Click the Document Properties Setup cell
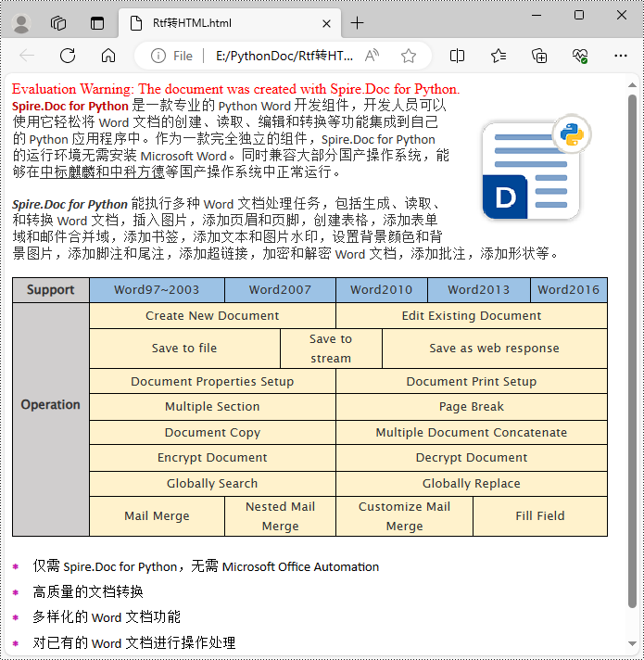The height and width of the screenshot is (660, 644). coord(212,381)
